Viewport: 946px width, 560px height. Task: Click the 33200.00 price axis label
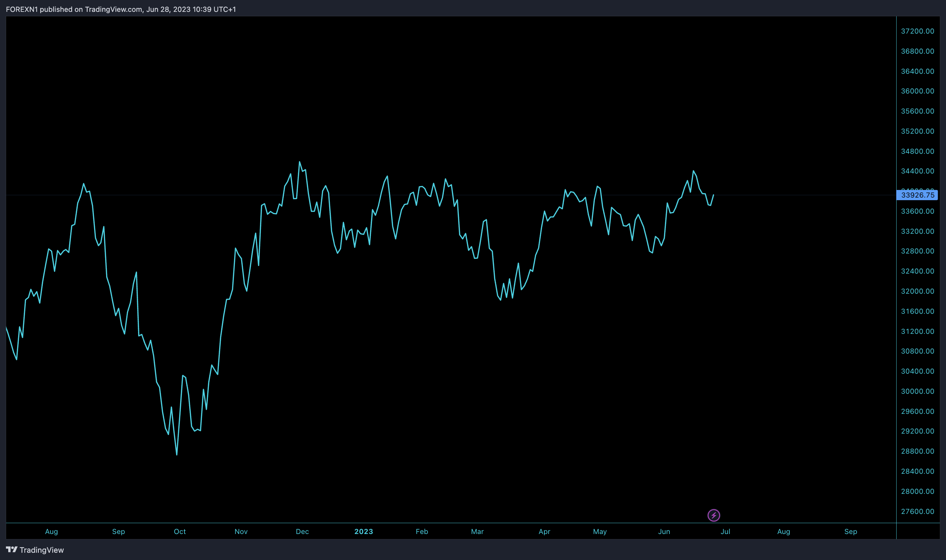point(917,231)
